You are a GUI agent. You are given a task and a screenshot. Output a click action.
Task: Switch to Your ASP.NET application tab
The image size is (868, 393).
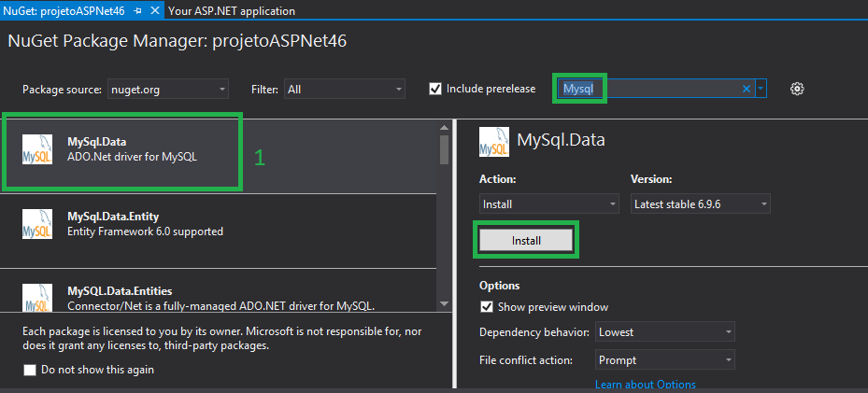pos(232,10)
